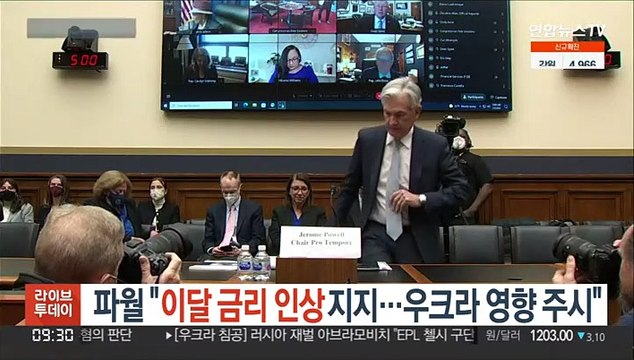The image size is (634, 360).
Task: Click the headline text 이달 금리 인상
Action: 243,305
